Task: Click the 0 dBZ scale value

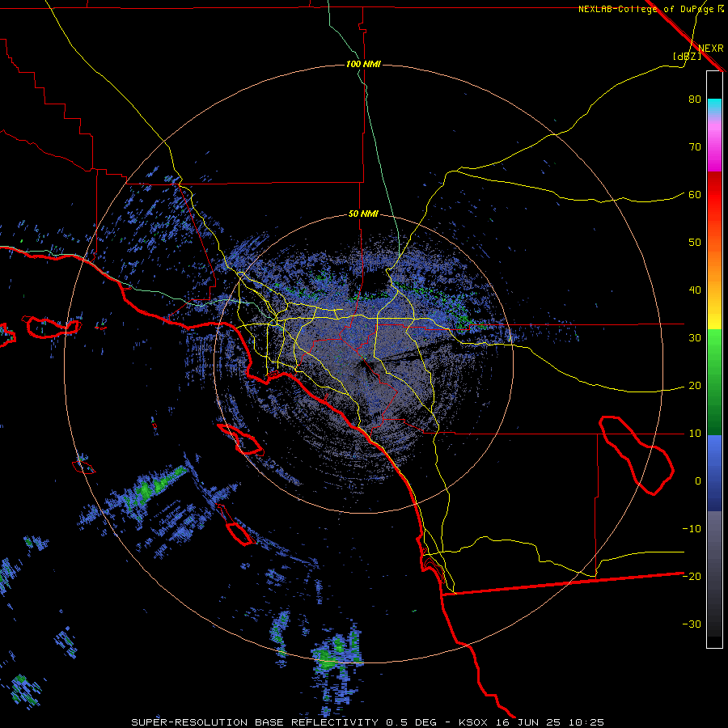Action: pyautogui.click(x=698, y=481)
